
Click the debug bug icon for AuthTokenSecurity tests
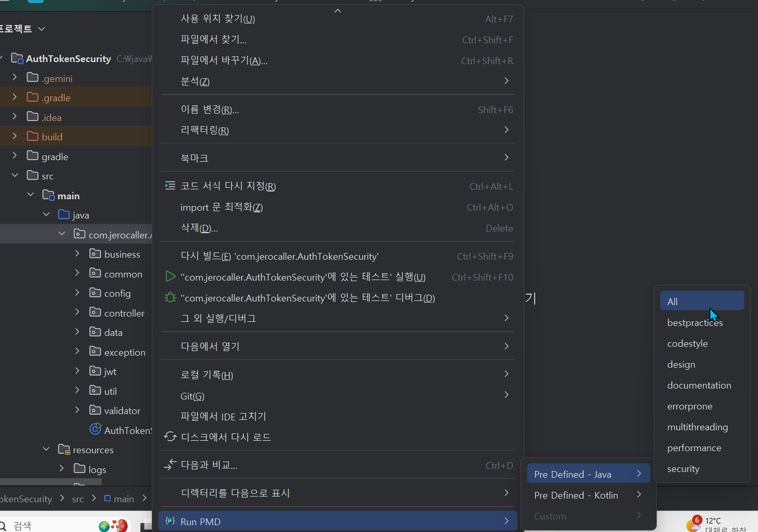pos(170,297)
